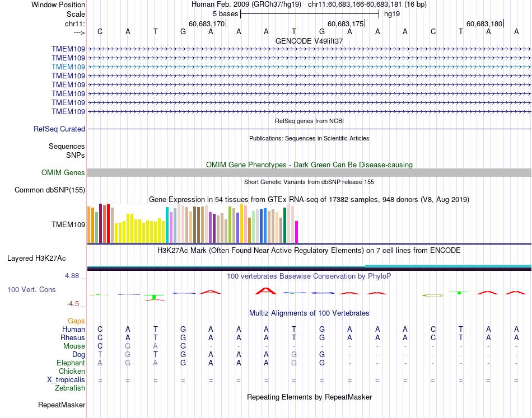Click the position 'chr11:60,683,166-60,683,181 (16 bp)'
532x418 pixels.
click(x=367, y=4)
